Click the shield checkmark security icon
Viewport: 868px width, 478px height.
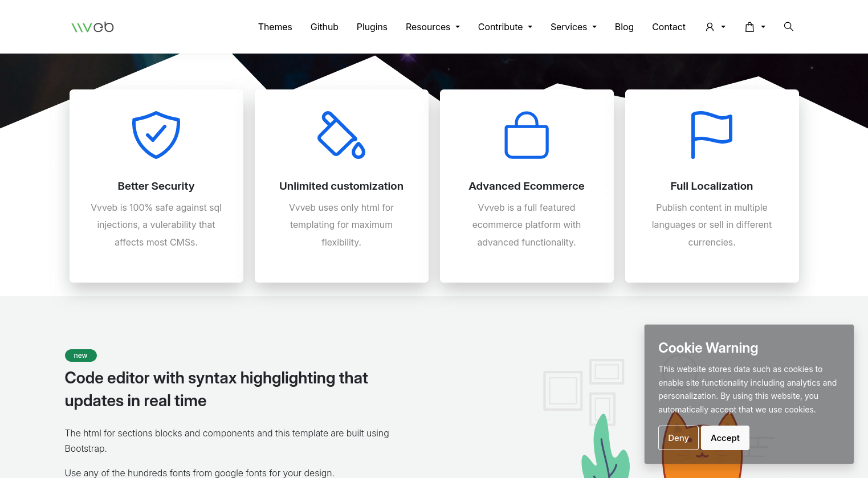click(156, 135)
